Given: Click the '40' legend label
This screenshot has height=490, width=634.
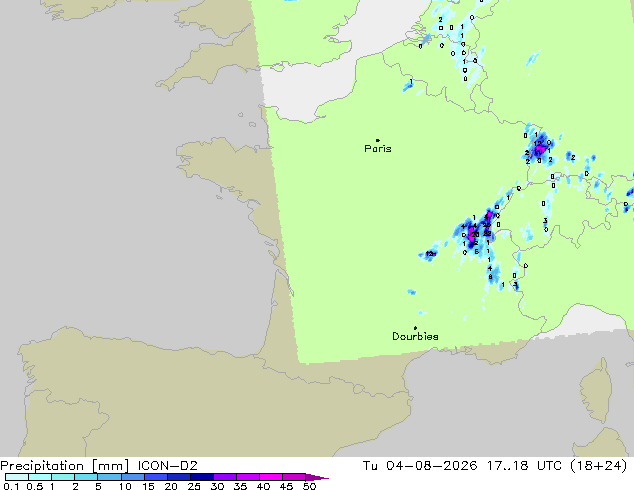Looking at the screenshot, I should (x=263, y=486).
